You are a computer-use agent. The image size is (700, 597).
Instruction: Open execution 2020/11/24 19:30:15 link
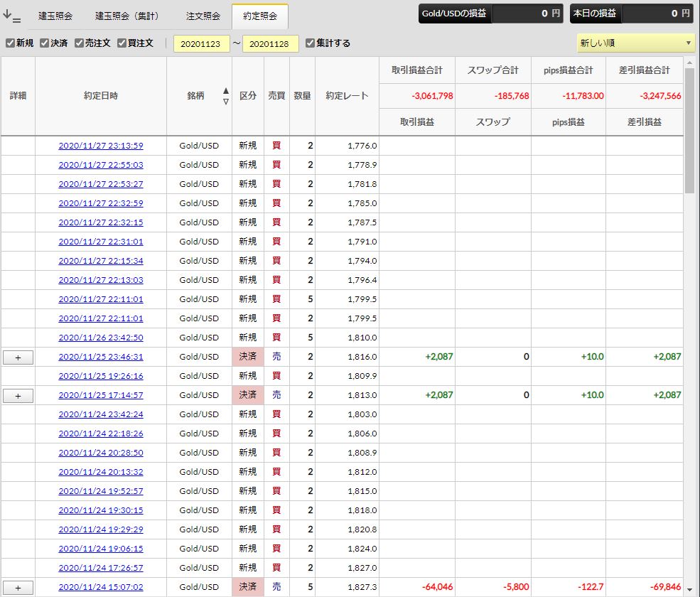(x=101, y=510)
